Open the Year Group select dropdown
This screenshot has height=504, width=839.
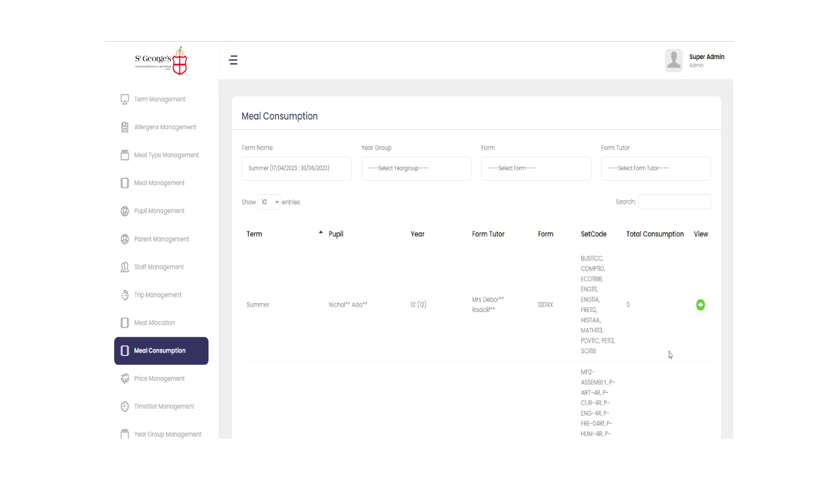416,168
